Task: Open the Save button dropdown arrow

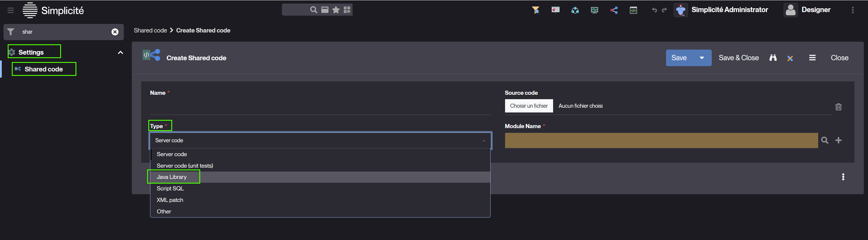Action: tap(702, 58)
